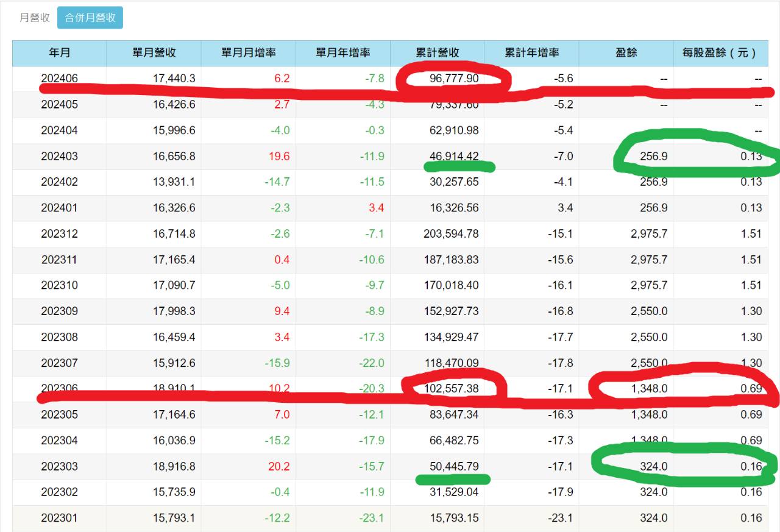
Task: Click cumulative revenue value 16,326.56
Action: 454,208
